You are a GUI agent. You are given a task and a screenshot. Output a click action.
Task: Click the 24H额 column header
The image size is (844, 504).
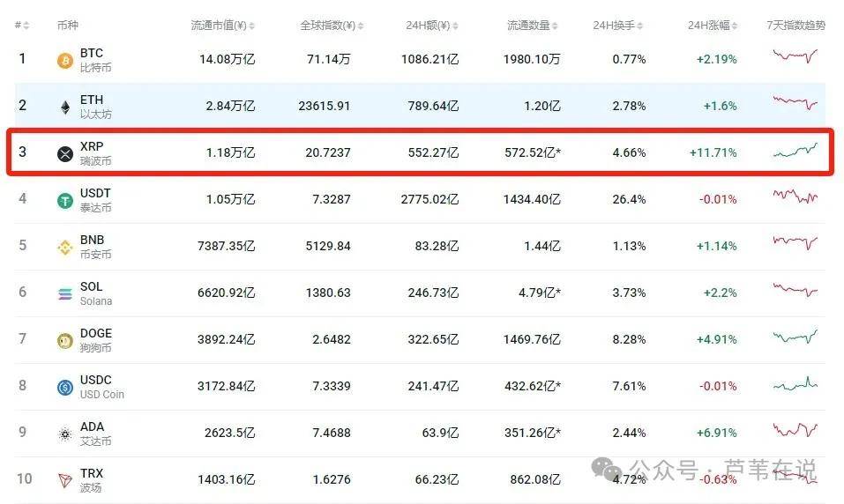pyautogui.click(x=431, y=26)
